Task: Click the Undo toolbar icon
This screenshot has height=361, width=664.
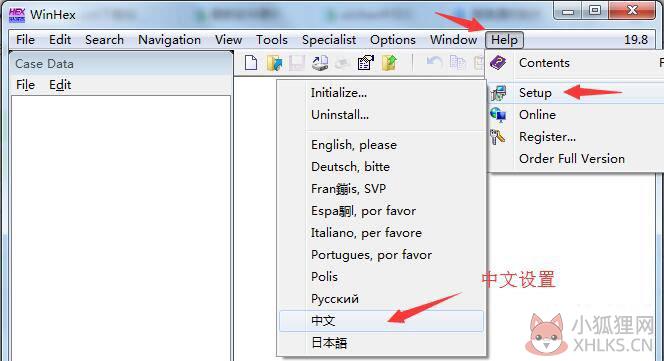Action: (x=434, y=63)
